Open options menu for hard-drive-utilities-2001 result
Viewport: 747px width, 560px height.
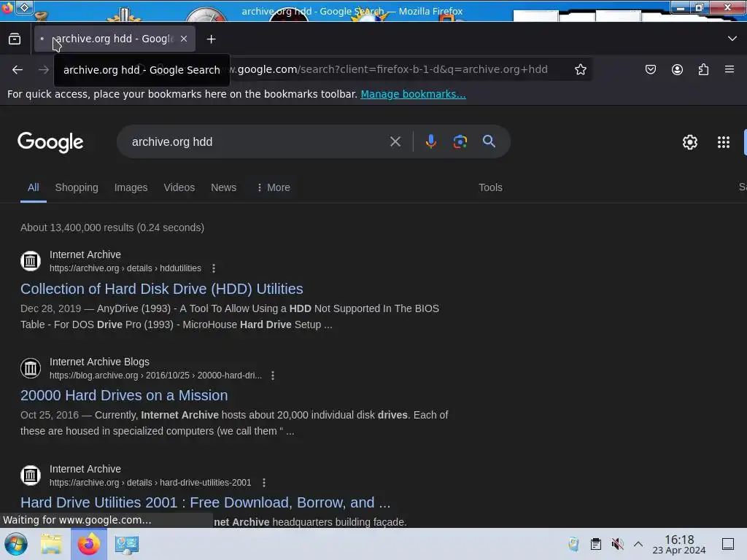264,483
